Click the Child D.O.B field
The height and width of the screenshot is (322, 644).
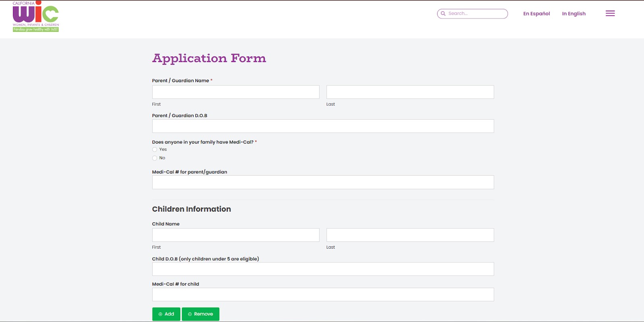point(323,269)
